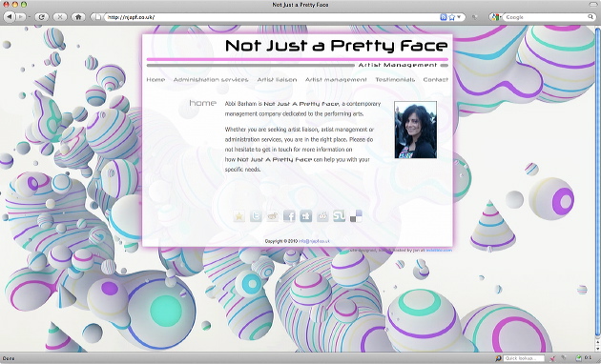Viewport: 601px width, 364px height.
Task: Subscribe via the RSS feed icon
Action: (x=444, y=17)
